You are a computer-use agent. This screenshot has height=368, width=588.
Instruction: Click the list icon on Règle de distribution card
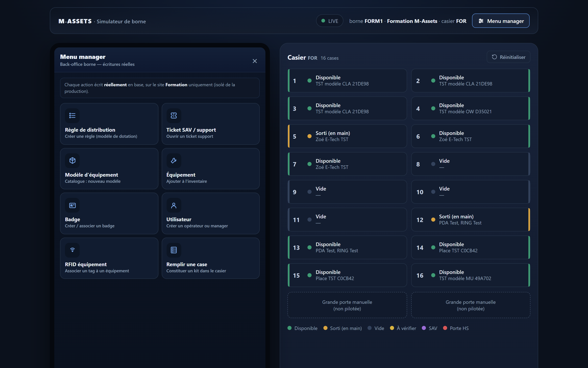coord(72,116)
